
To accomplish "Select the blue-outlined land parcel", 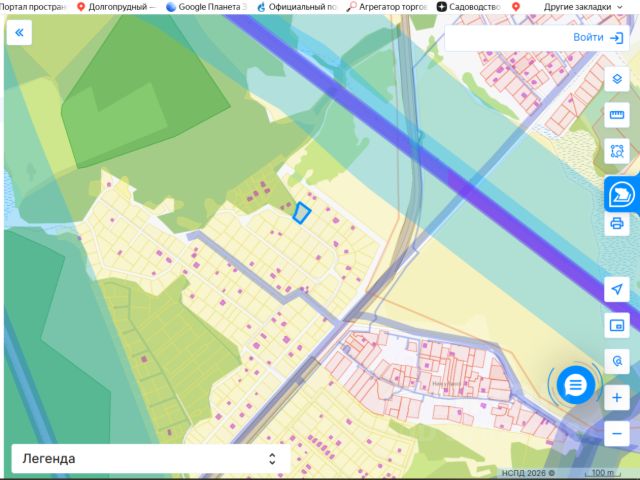I will click(302, 213).
